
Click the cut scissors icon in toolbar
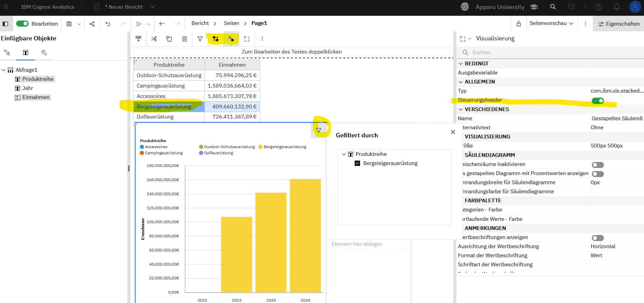point(154,39)
